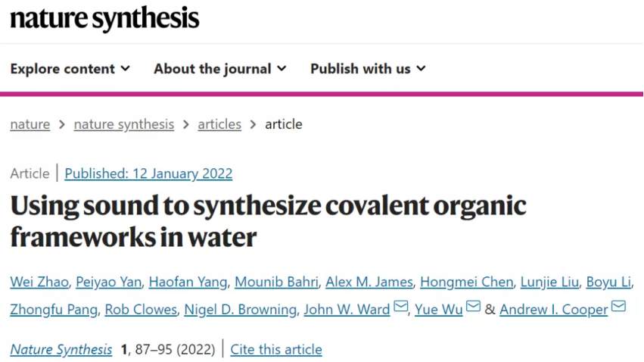
Task: Click the Alex M. James author link
Action: (369, 282)
